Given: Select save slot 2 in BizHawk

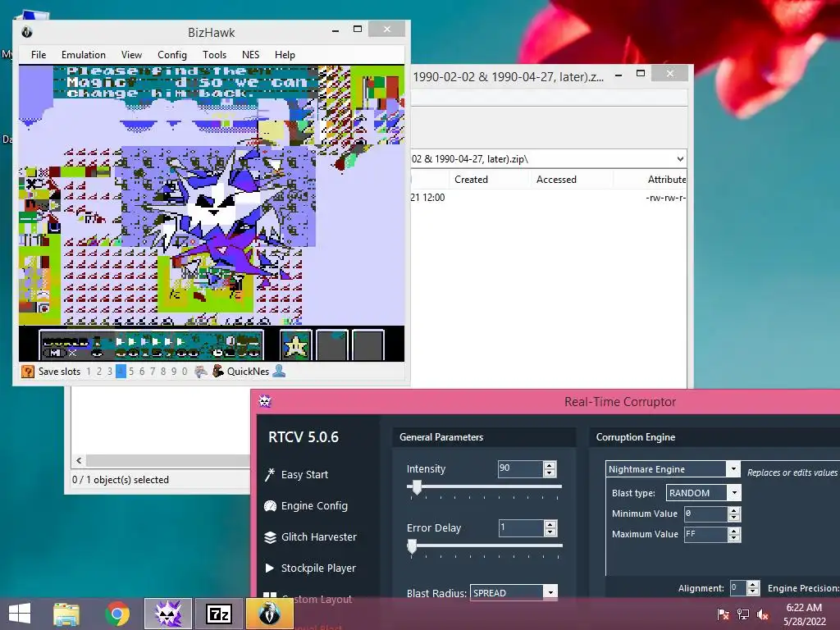Looking at the screenshot, I should pyautogui.click(x=99, y=372).
